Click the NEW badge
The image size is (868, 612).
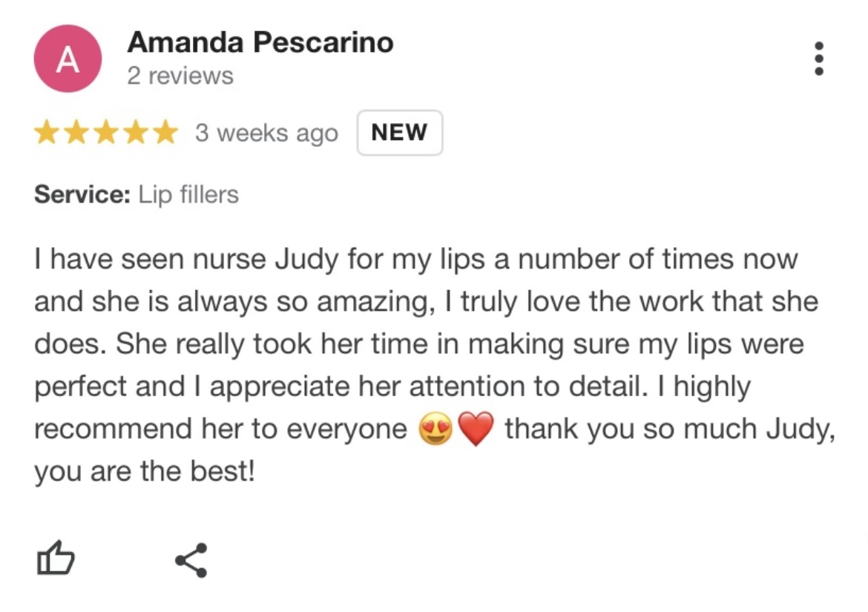[x=400, y=133]
